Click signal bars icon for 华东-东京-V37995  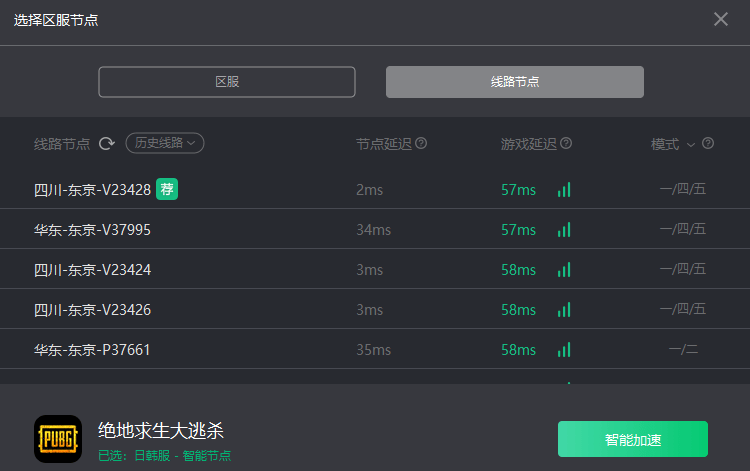[564, 230]
